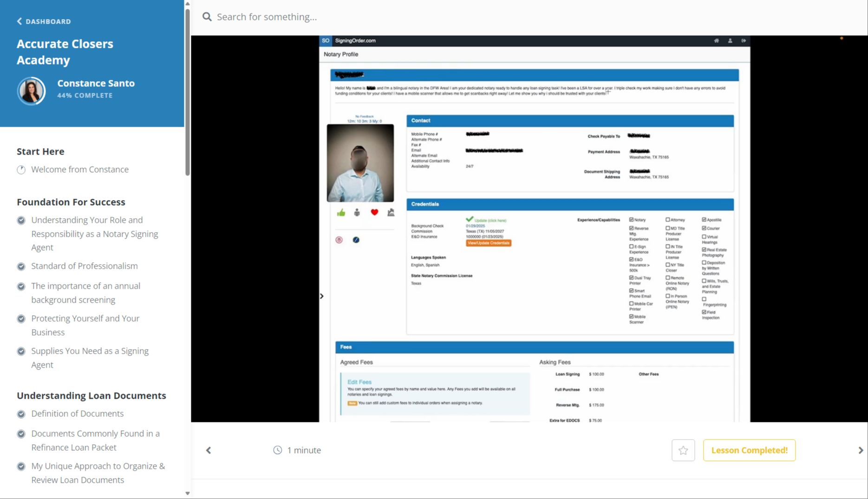The width and height of the screenshot is (868, 499).
Task: Check the Fingerprinting checkbox
Action: (x=704, y=299)
